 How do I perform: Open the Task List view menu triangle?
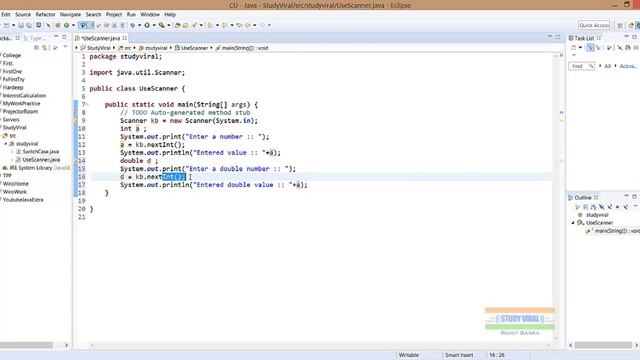coord(573,55)
